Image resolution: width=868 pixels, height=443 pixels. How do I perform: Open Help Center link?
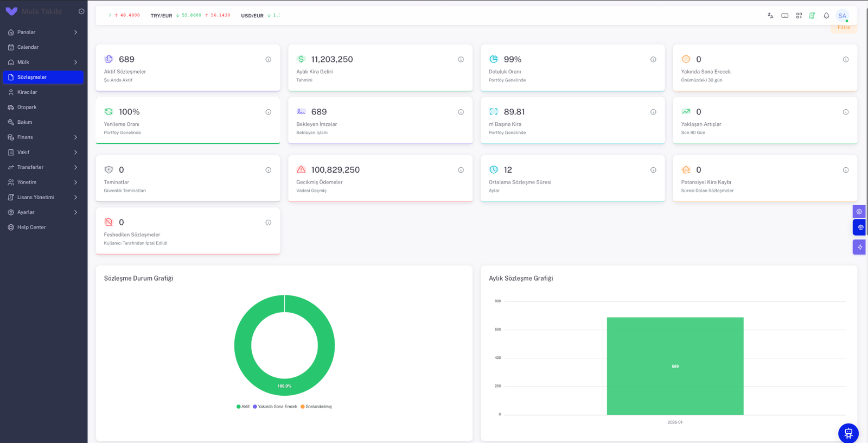click(x=43, y=227)
